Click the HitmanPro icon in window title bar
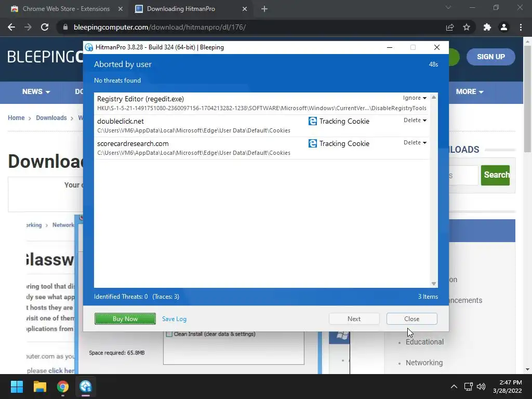This screenshot has height=399, width=532. (89, 47)
